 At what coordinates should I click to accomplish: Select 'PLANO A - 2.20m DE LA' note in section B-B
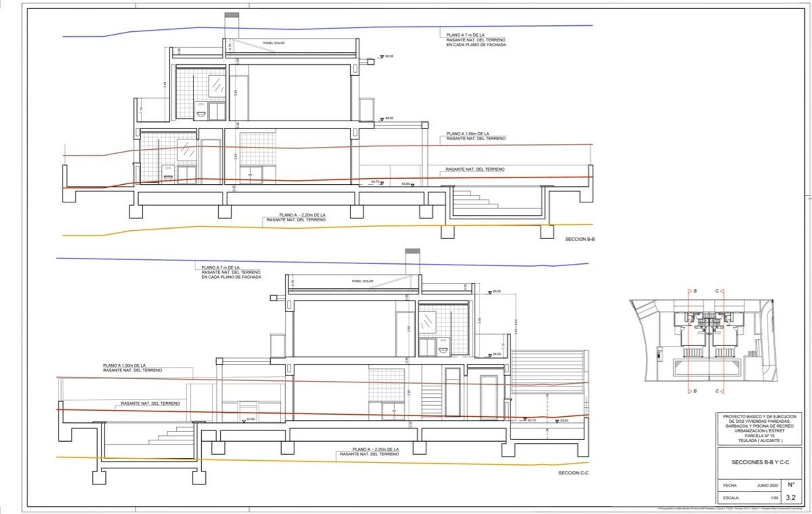tap(302, 215)
